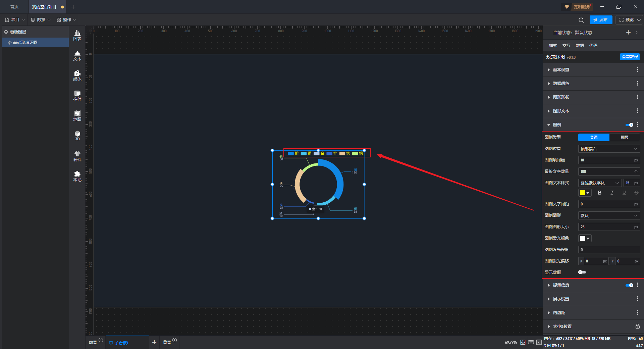Apply italic to legend text
The height and width of the screenshot is (349, 644).
612,193
